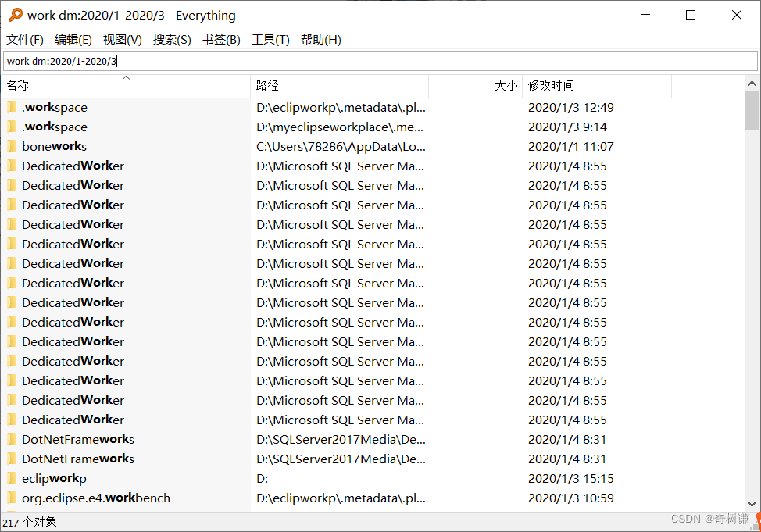Select the eclipworkp folder name
This screenshot has width=761, height=532.
(x=55, y=479)
